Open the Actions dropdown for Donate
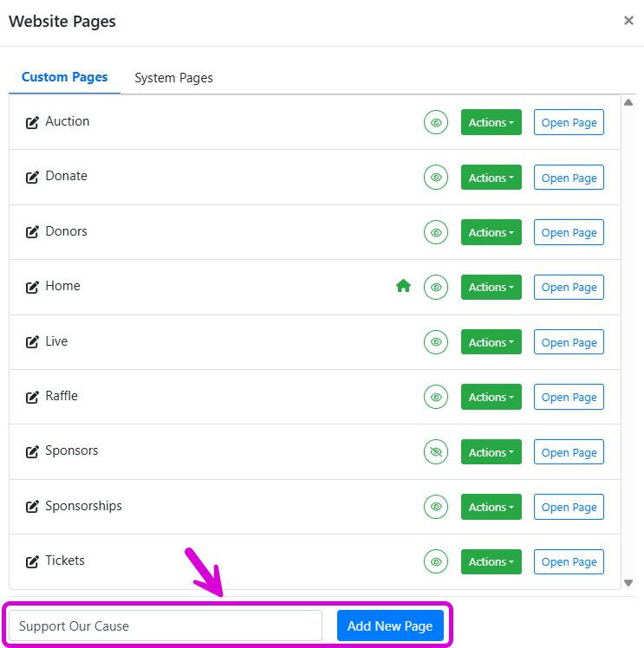Viewport: 644px width, 648px height. click(x=491, y=178)
